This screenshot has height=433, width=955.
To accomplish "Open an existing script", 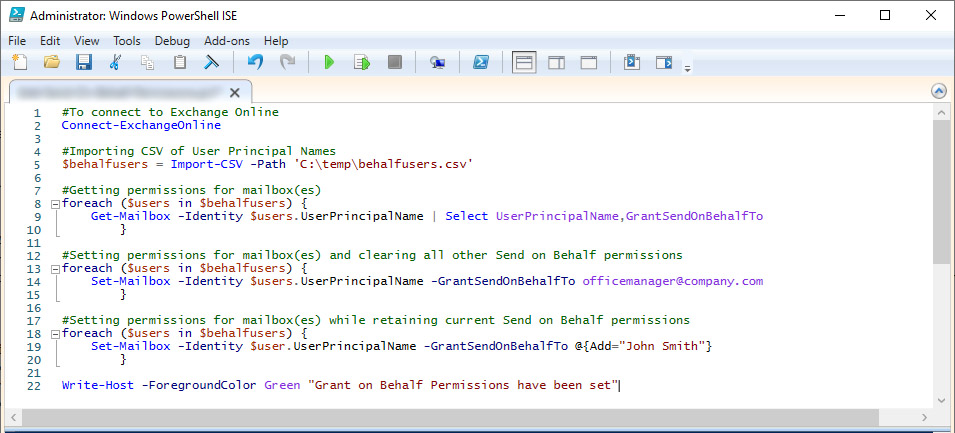I will (52, 62).
